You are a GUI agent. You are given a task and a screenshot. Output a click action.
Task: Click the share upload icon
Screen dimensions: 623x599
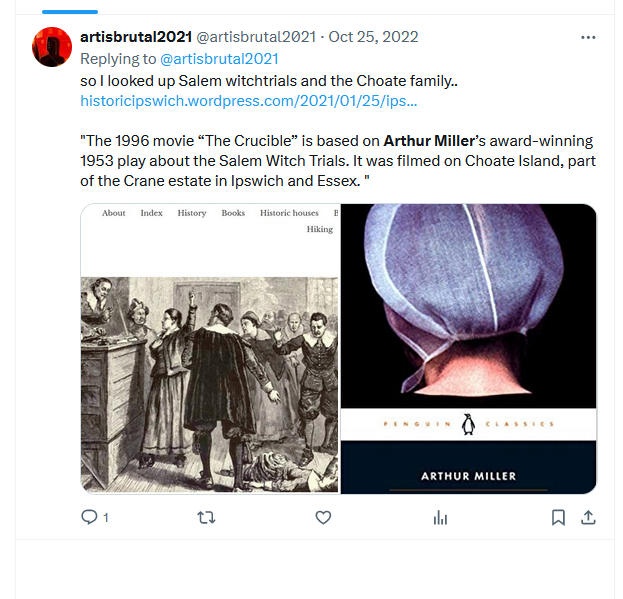coord(588,517)
